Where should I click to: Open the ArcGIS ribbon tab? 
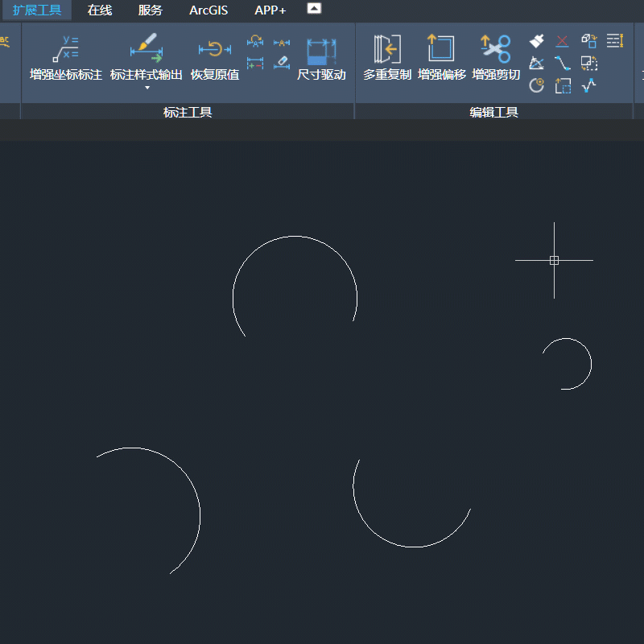pyautogui.click(x=208, y=10)
